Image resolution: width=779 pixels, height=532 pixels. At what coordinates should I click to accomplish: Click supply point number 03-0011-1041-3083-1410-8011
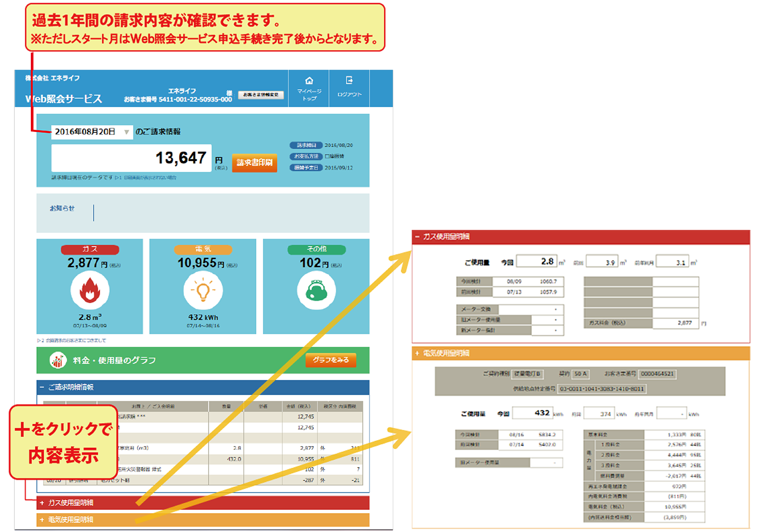(x=602, y=389)
